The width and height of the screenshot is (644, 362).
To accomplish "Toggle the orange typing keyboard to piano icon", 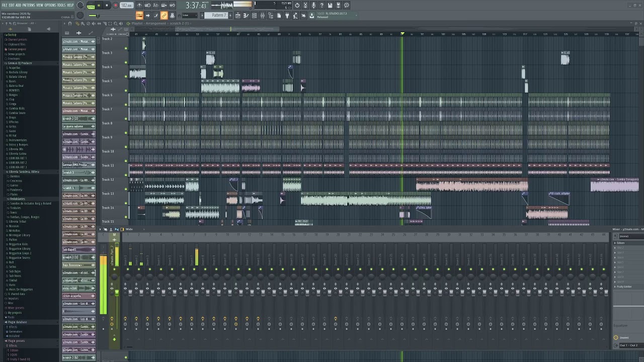I will (x=139, y=16).
